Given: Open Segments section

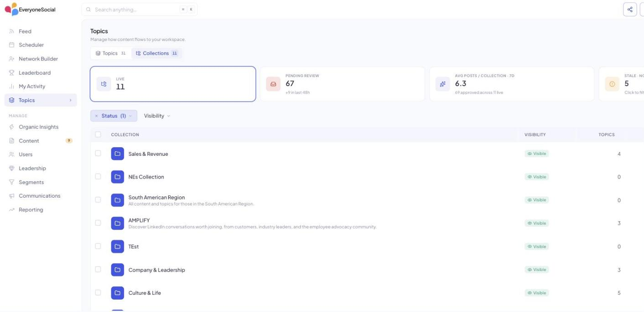Looking at the screenshot, I should 31,182.
